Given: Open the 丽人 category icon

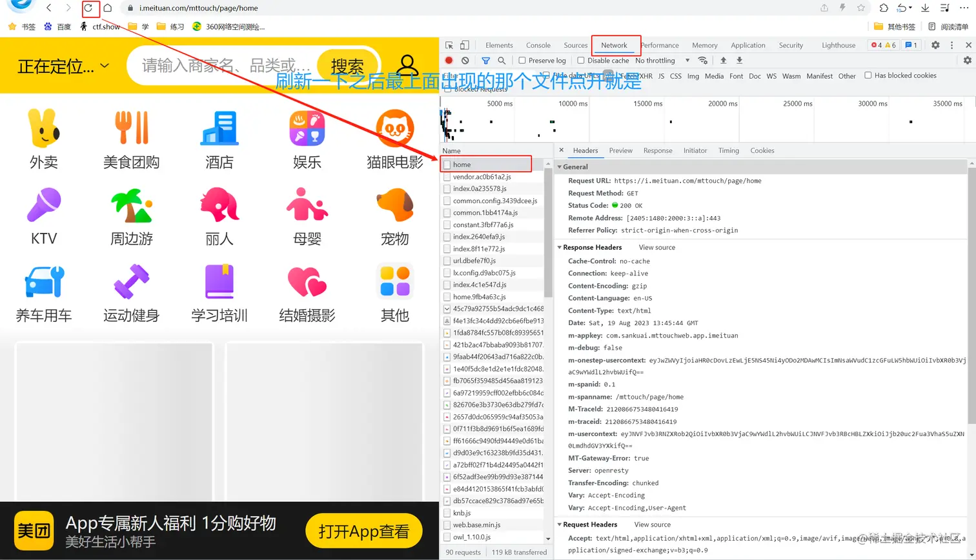Looking at the screenshot, I should [x=219, y=205].
